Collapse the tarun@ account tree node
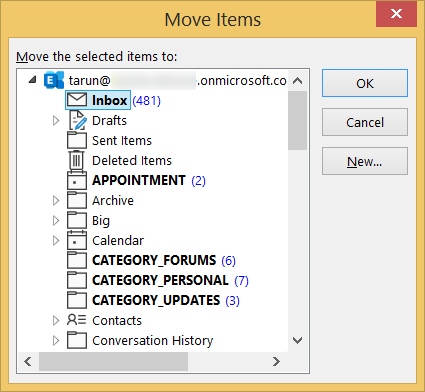The width and height of the screenshot is (425, 392). pyautogui.click(x=32, y=79)
